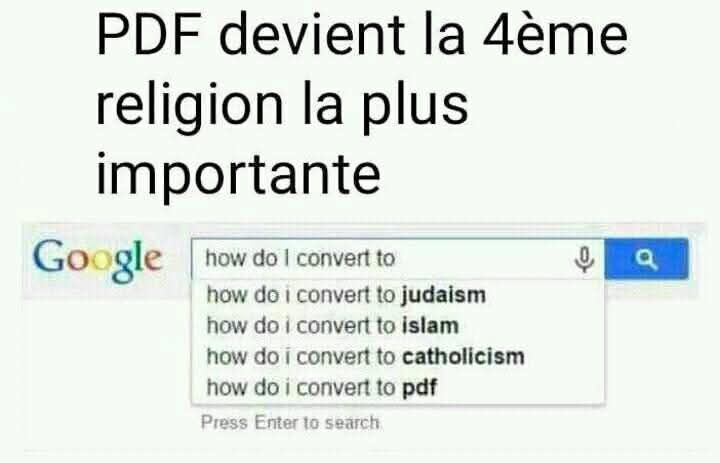This screenshot has width=720, height=463.
Task: Click the final red e in Google logo
Action: pos(152,260)
